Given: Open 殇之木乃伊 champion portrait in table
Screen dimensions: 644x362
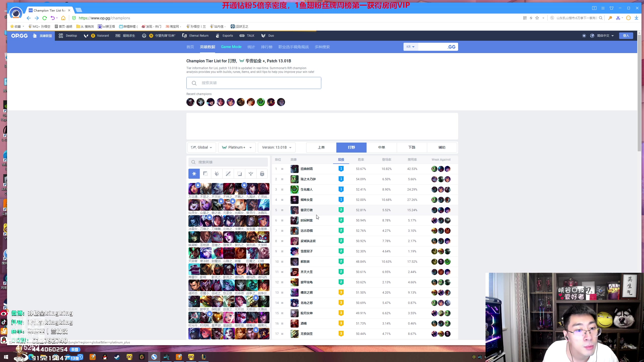Looking at the screenshot, I should pos(294,179).
